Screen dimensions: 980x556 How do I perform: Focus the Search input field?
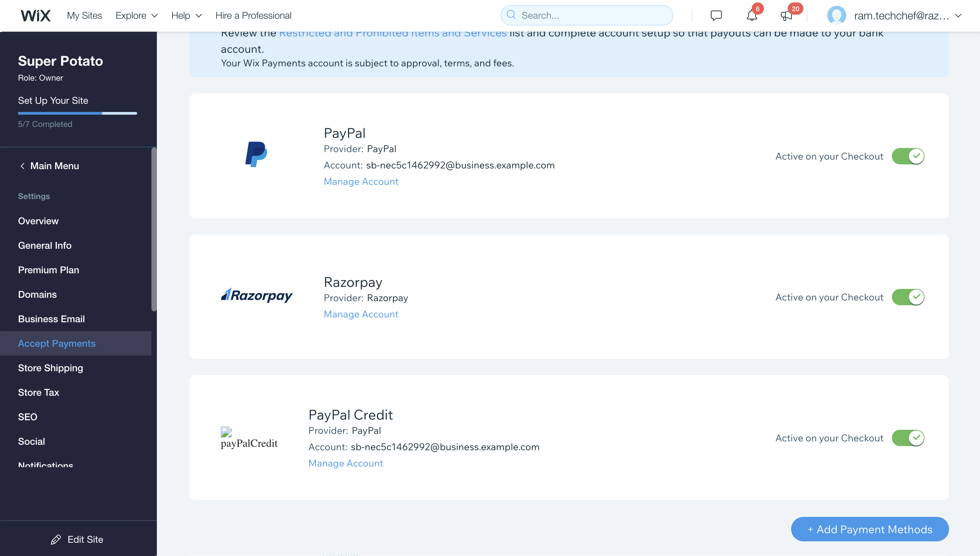587,15
